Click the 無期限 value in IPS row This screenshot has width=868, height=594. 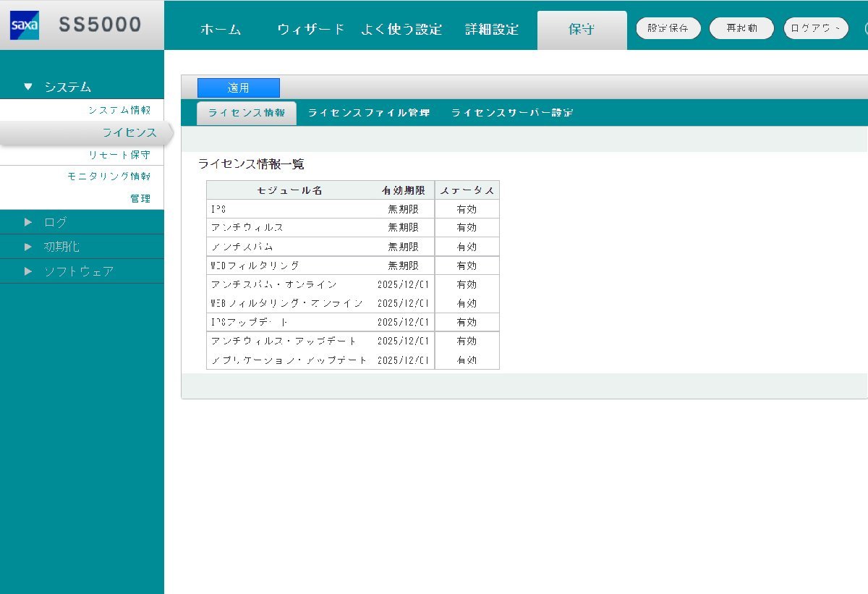404,208
